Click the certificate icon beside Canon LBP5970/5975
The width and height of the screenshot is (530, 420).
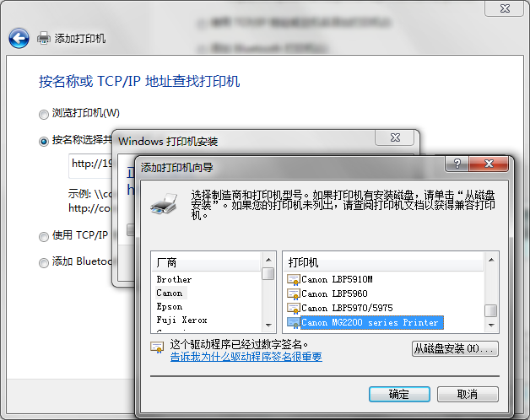pyautogui.click(x=294, y=308)
